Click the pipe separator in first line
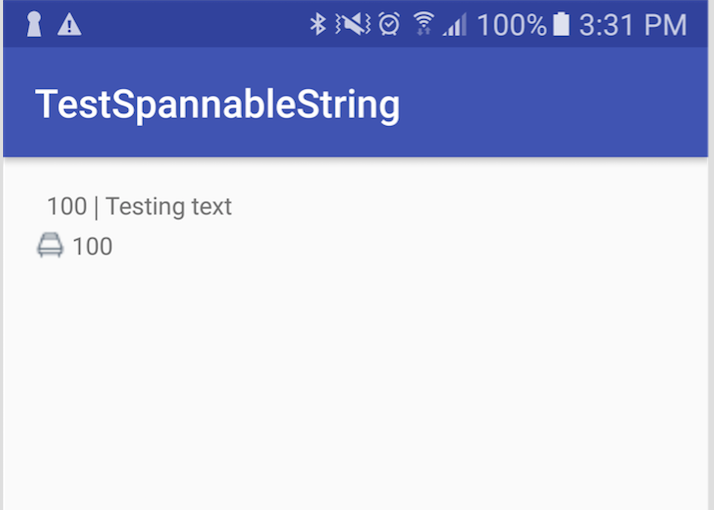 [x=96, y=207]
